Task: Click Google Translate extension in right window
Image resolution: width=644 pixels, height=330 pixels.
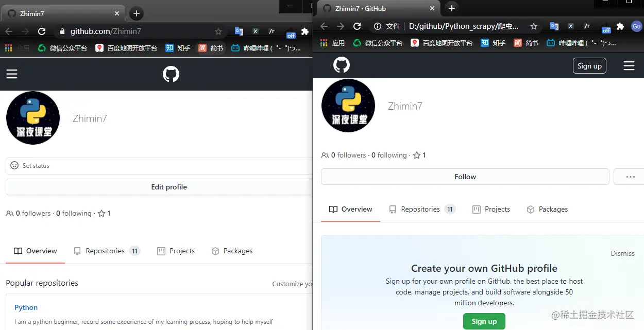Action: click(x=554, y=26)
